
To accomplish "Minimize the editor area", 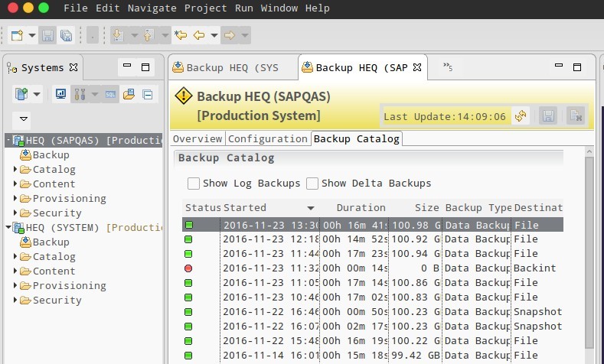I will pos(559,66).
